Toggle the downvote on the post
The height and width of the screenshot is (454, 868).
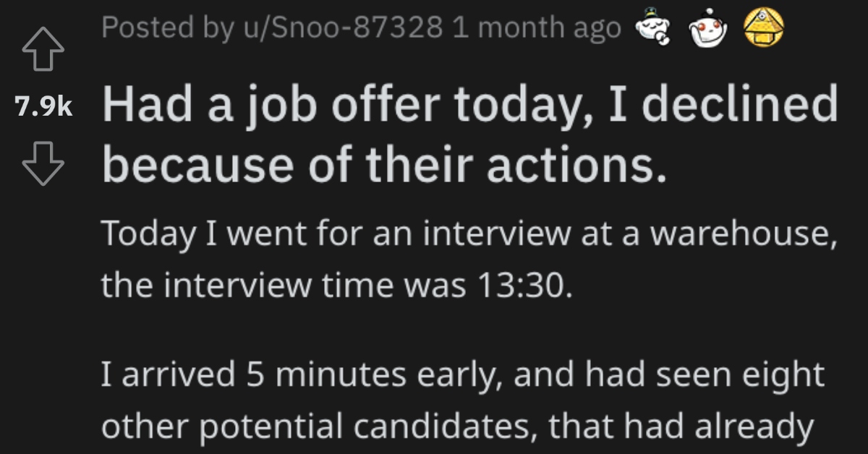click(x=43, y=156)
